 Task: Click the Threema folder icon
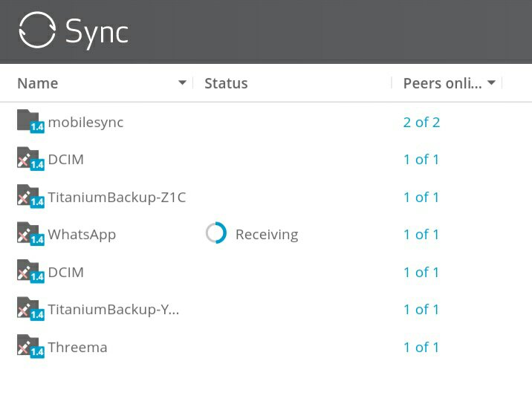(30, 346)
